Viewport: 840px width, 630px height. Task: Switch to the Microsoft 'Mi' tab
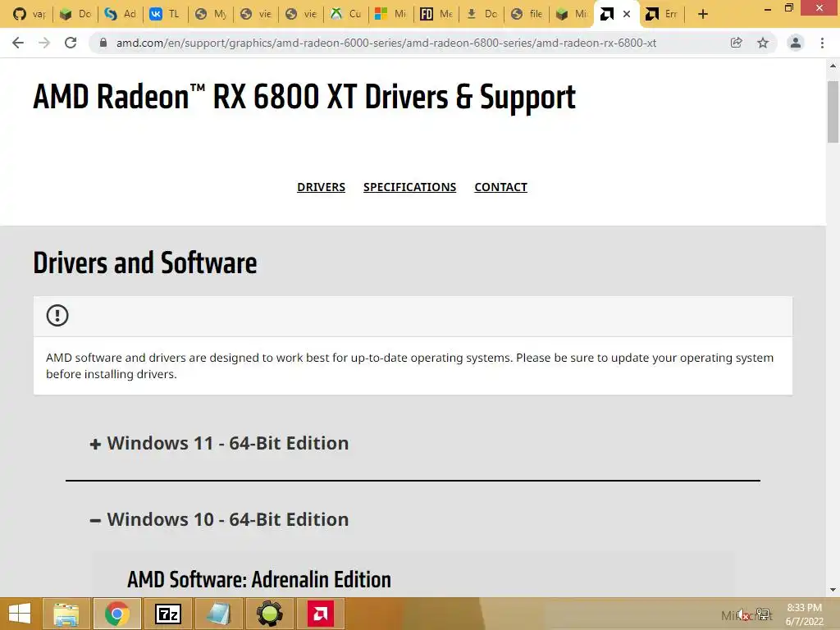[390, 15]
